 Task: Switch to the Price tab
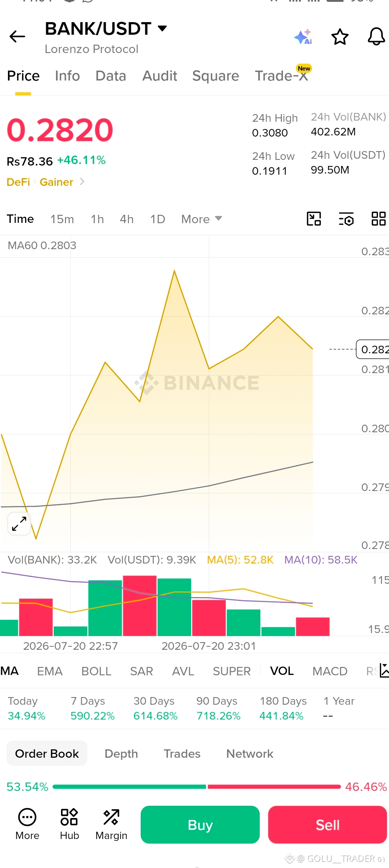click(23, 76)
